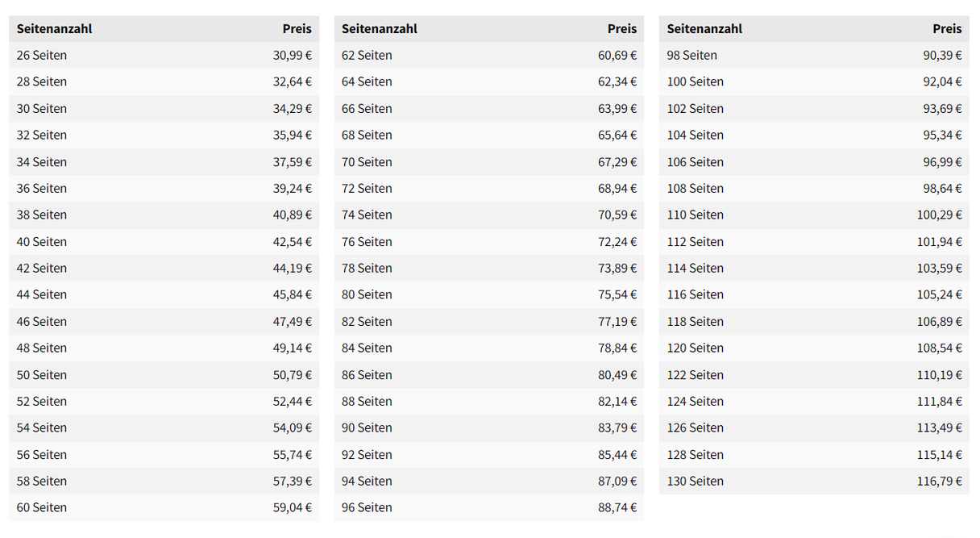The height and width of the screenshot is (538, 980).
Task: Click the Preis header in middle table
Action: tap(622, 29)
